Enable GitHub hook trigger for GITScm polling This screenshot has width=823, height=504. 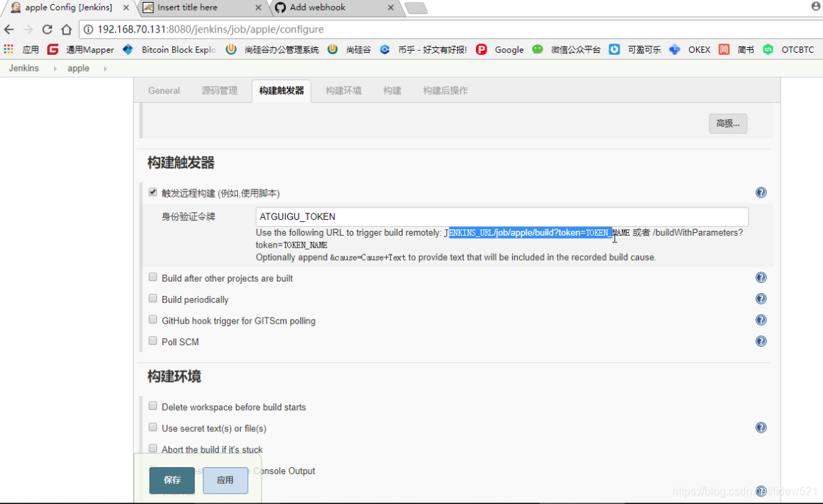coord(153,320)
